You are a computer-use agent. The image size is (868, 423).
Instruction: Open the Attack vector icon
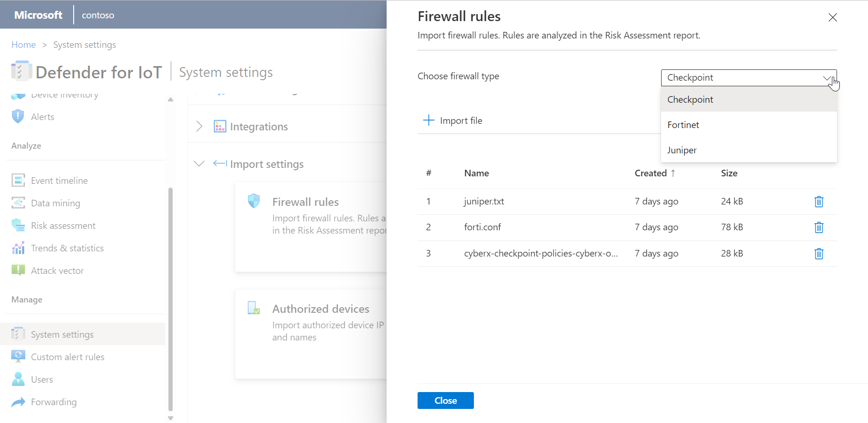click(18, 271)
